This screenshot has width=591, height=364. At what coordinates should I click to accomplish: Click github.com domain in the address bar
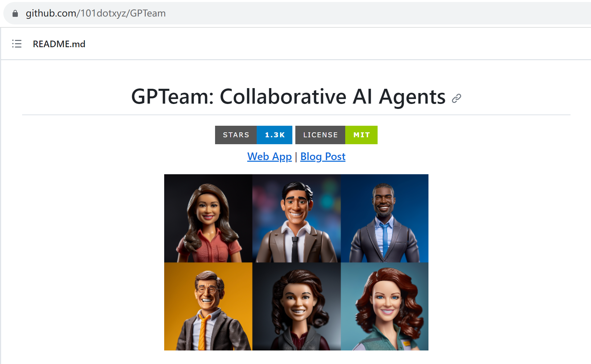click(x=51, y=13)
